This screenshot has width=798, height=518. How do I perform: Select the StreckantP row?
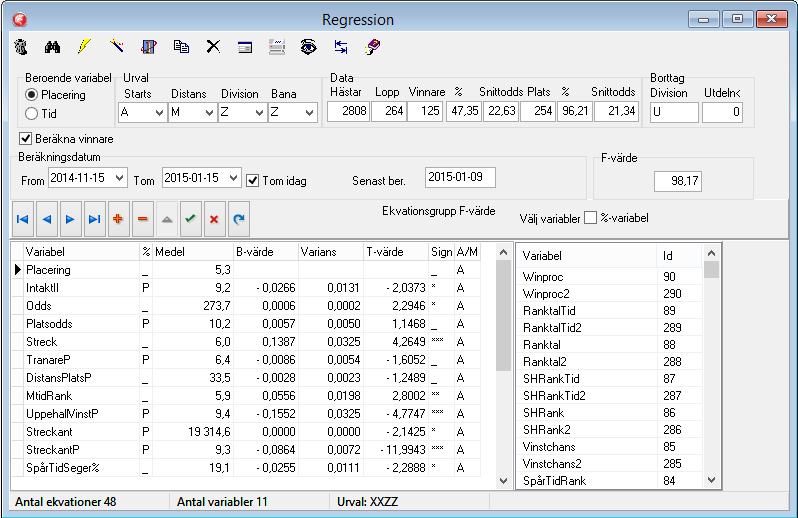click(246, 450)
